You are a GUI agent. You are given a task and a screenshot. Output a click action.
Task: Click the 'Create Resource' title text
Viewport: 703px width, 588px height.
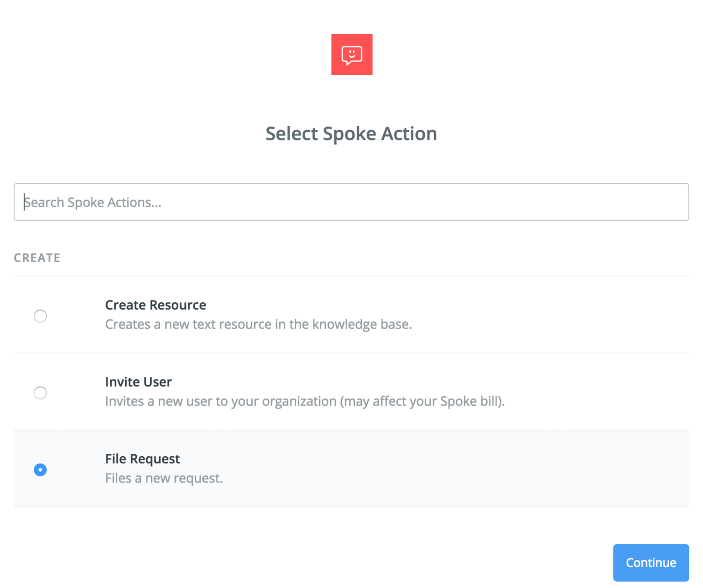[x=156, y=305]
